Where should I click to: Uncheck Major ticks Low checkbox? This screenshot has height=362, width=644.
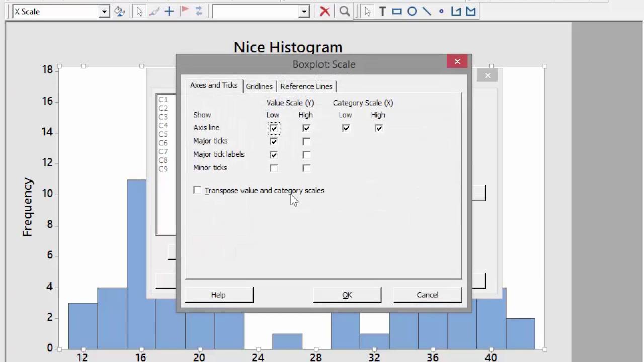click(274, 141)
